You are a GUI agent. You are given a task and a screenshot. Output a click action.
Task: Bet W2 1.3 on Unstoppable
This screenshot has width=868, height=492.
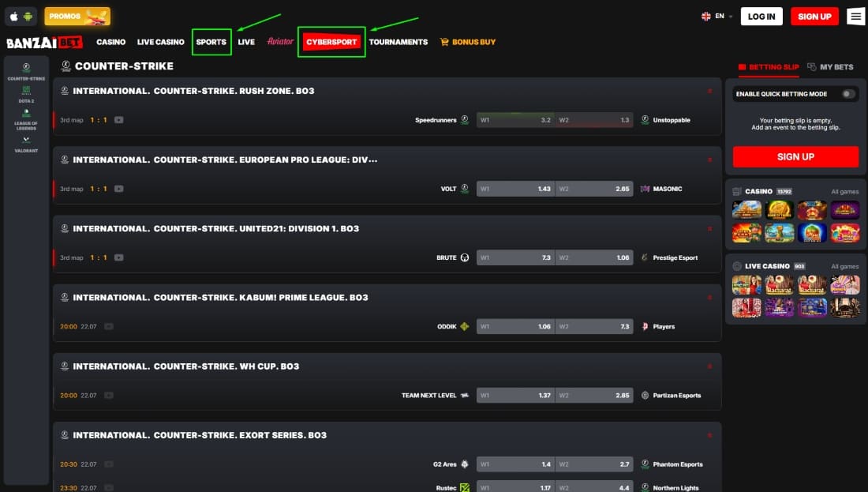coord(594,120)
